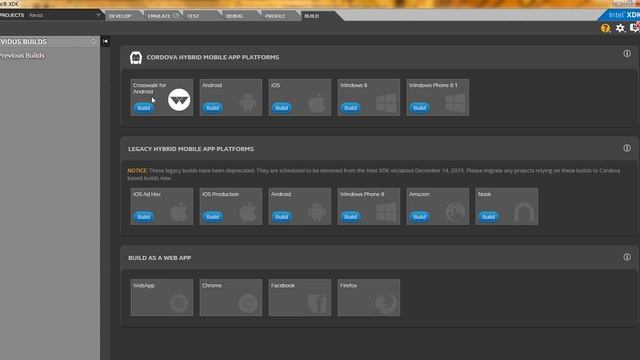Image resolution: width=640 pixels, height=360 pixels.
Task: Build for Nook
Action: pyautogui.click(x=489, y=217)
